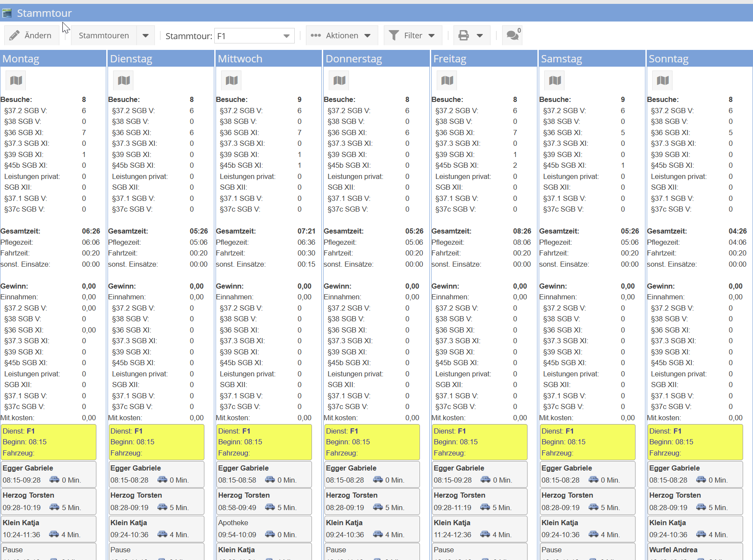This screenshot has width=753, height=560.
Task: Click the Stammtouren button
Action: (104, 36)
